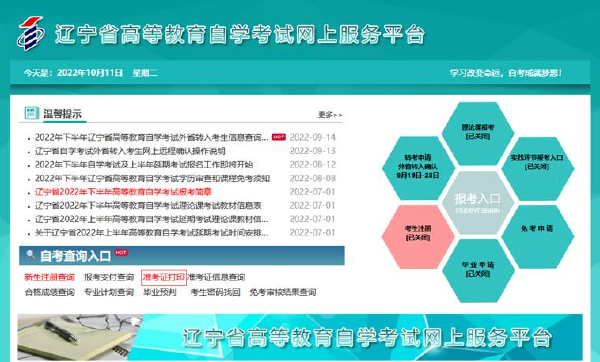Viewport: 600px width, 362px height.
Task: Click the magnifier icon beside 自考查询入口
Action: [x=31, y=255]
